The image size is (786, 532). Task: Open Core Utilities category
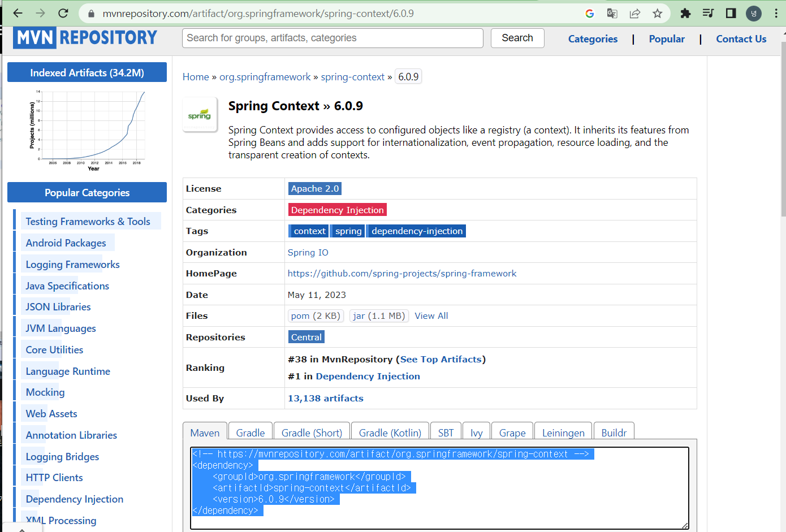[55, 350]
